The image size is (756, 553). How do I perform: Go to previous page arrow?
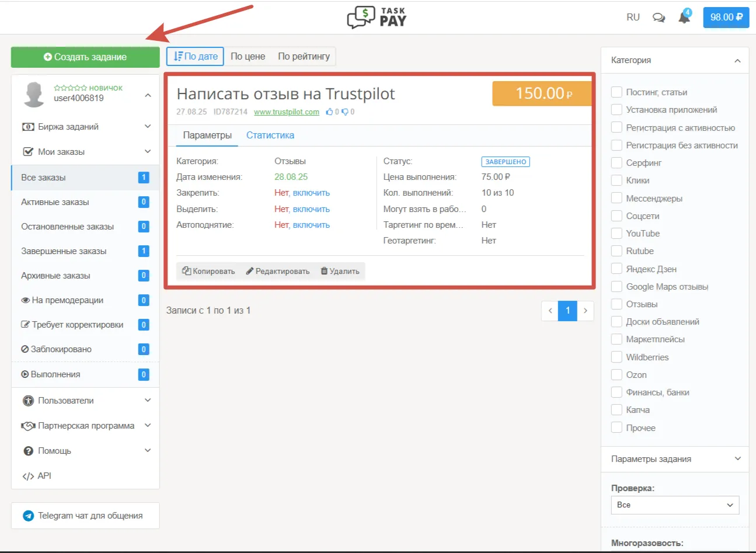point(550,311)
